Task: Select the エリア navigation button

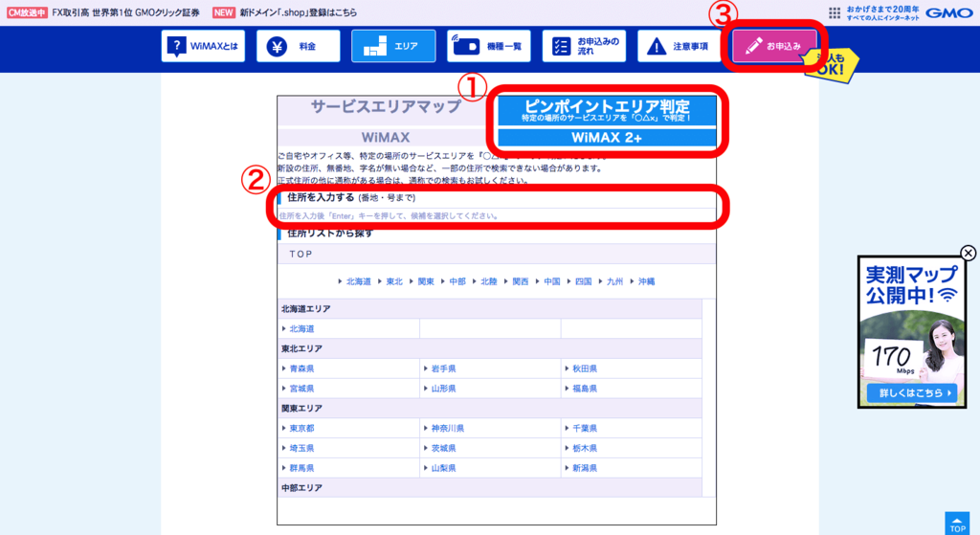Action: click(393, 46)
